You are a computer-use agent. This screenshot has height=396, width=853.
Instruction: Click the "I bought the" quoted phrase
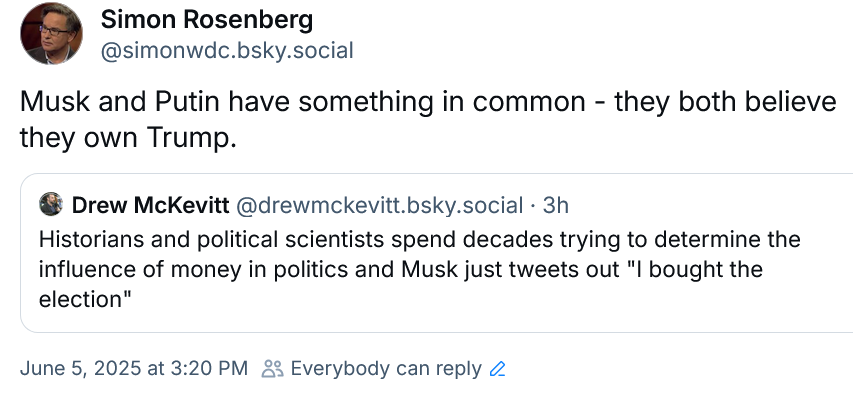[x=691, y=269]
